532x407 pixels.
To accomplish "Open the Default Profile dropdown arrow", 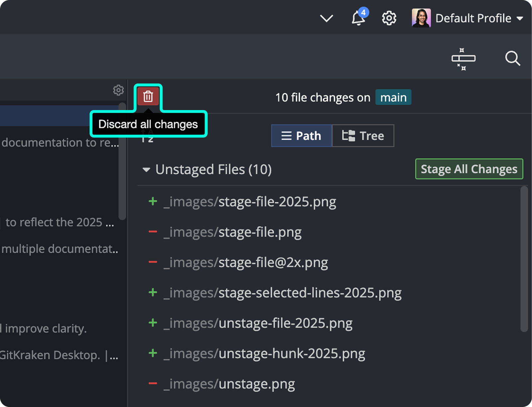I will pyautogui.click(x=519, y=18).
